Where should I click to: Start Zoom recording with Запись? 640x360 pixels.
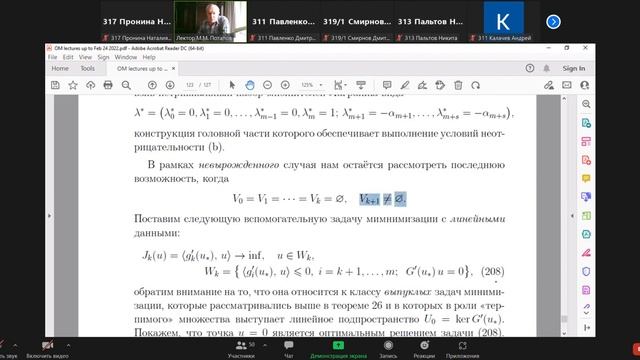388,349
